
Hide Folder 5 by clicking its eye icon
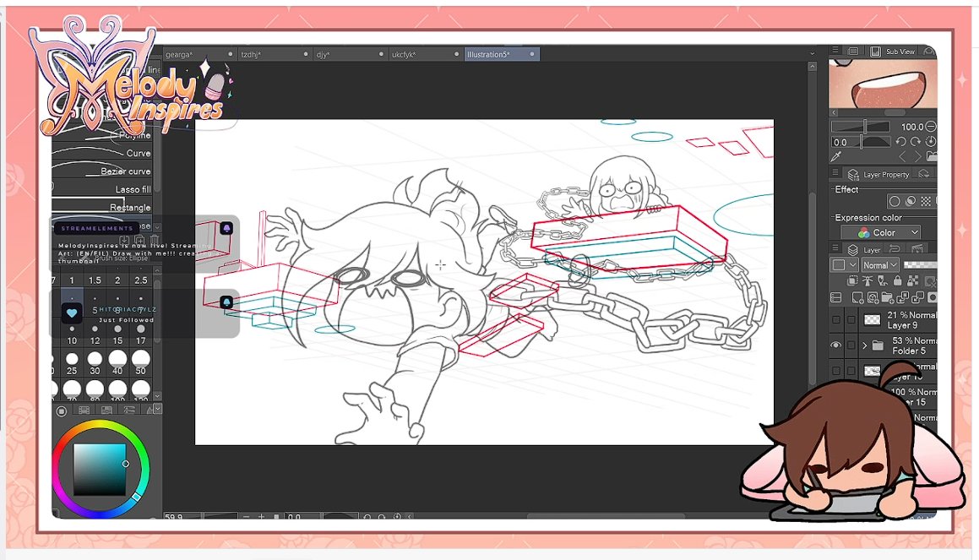tap(836, 345)
